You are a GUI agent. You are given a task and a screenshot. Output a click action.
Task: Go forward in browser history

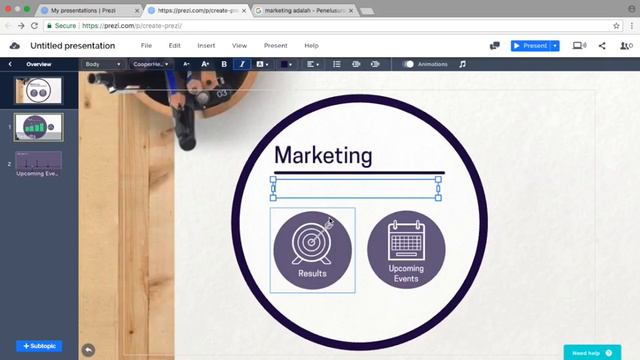(21, 26)
